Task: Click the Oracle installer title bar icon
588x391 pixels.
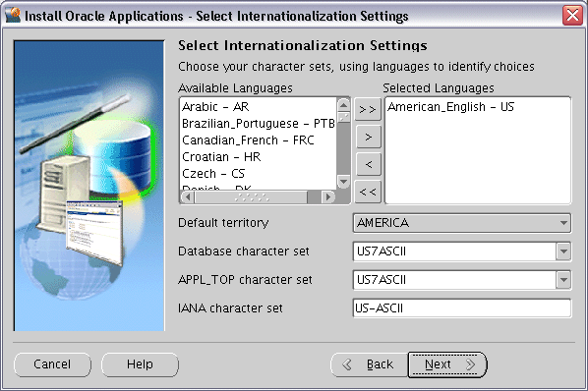Action: pyautogui.click(x=13, y=16)
